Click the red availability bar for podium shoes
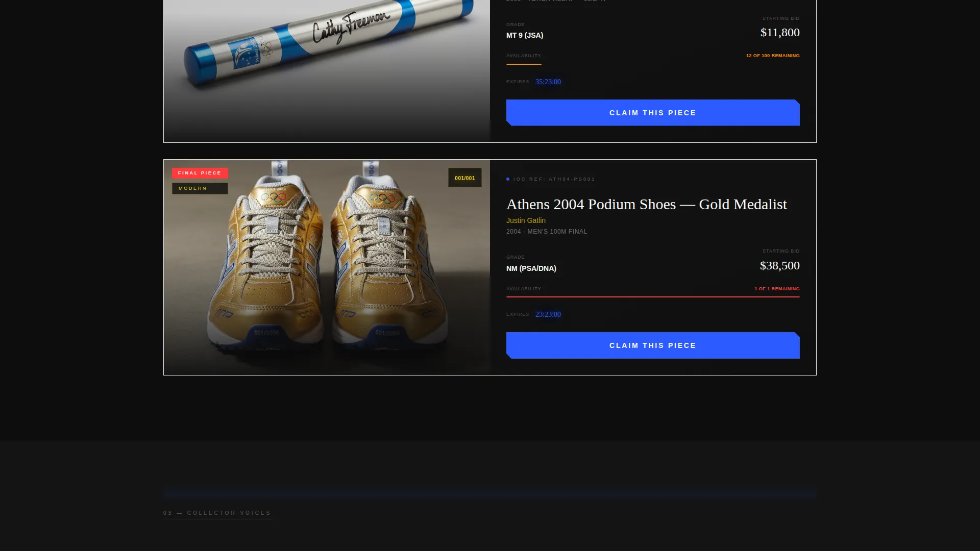 click(x=653, y=296)
